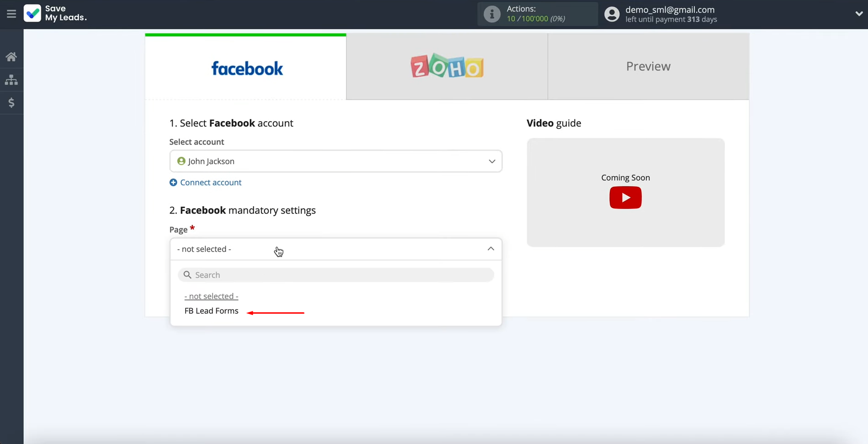Click the plus icon beside Connect account
Viewport: 868px width, 444px height.
[173, 182]
